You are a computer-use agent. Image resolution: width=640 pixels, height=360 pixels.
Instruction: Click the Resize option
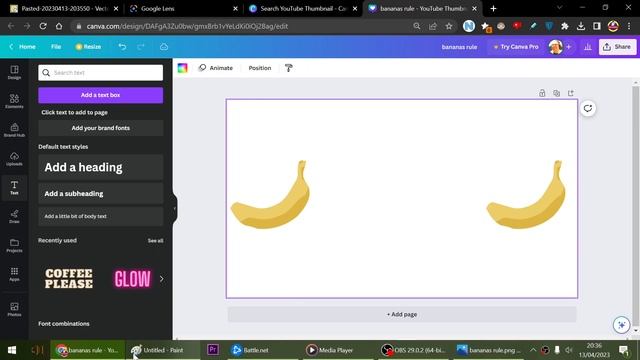point(88,47)
